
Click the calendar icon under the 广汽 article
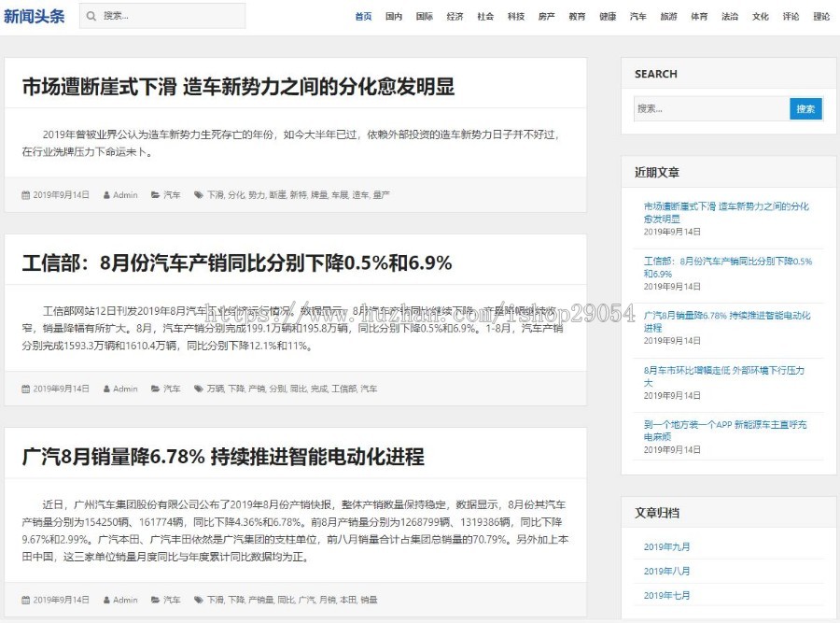(26, 600)
